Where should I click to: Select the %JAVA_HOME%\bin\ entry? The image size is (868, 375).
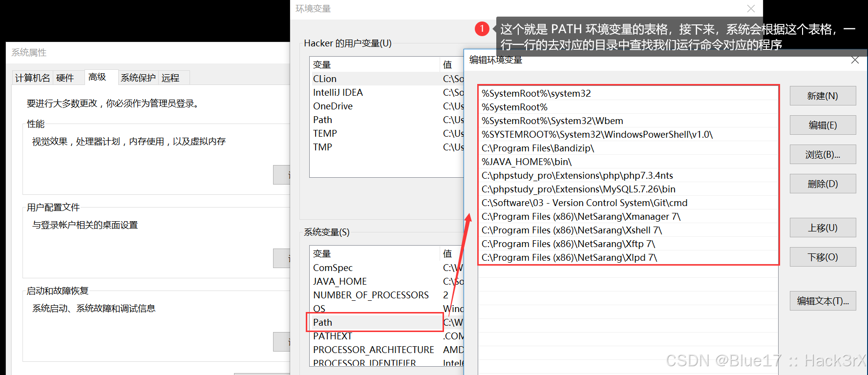628,162
